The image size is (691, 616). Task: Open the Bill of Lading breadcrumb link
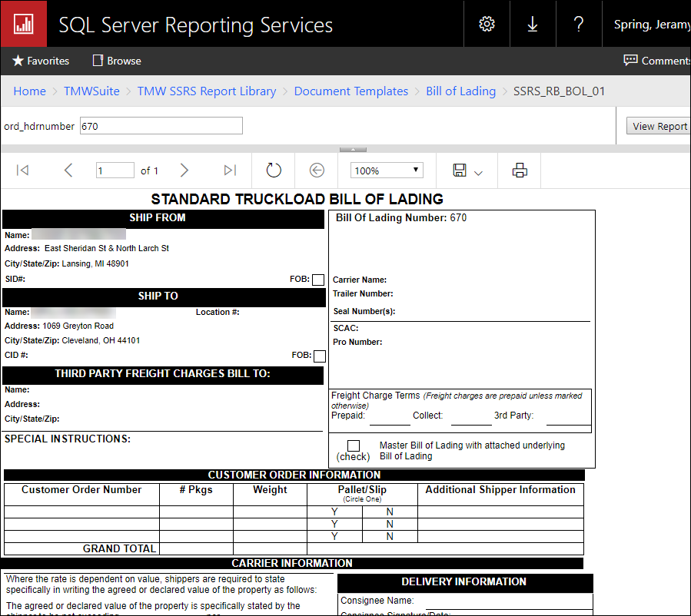(x=460, y=91)
